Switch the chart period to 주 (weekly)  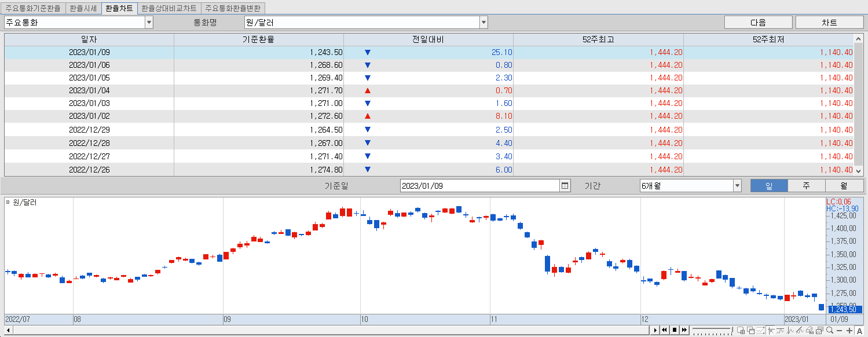click(806, 185)
